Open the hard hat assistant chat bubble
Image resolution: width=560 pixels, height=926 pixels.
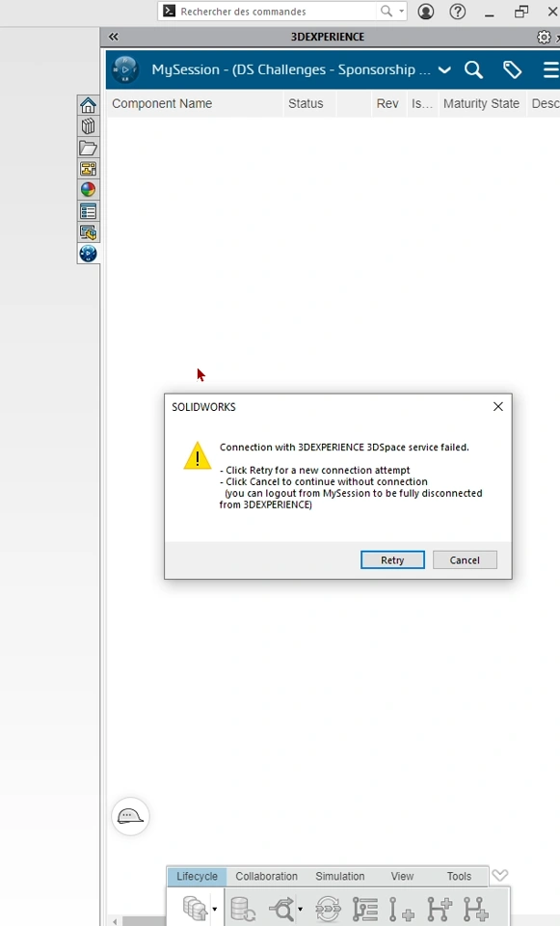[130, 816]
